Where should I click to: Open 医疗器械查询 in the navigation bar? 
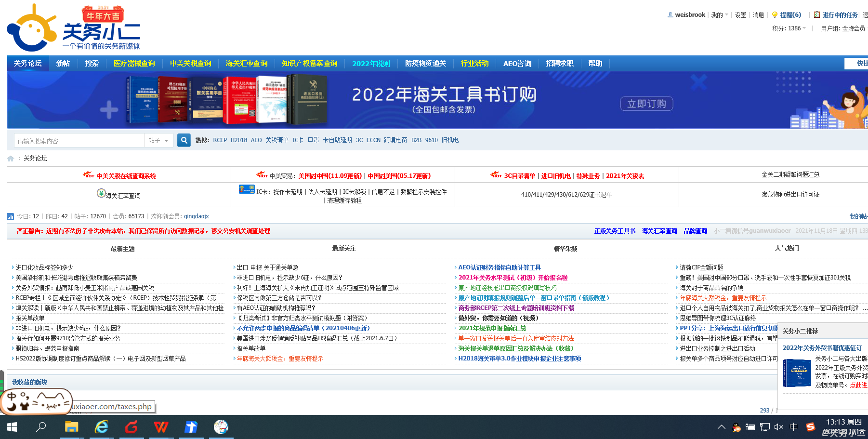click(134, 64)
